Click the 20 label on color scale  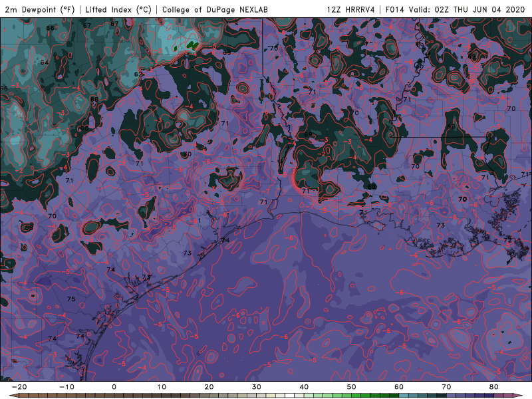[209, 387]
